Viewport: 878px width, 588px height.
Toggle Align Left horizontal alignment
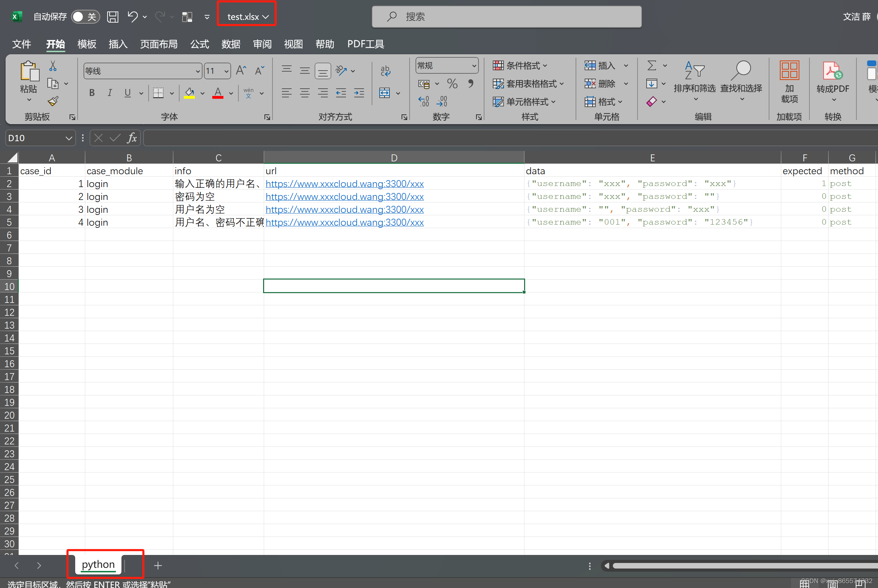[x=287, y=92]
